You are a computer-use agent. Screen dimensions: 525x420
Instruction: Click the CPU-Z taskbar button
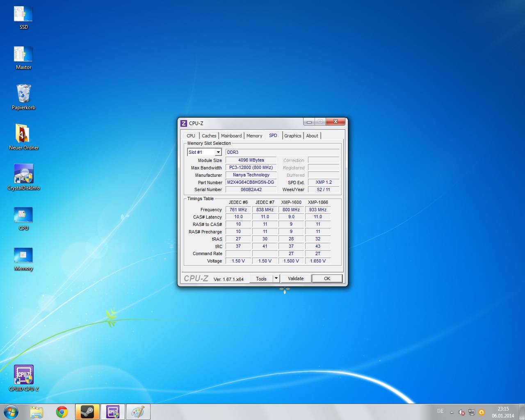click(x=113, y=412)
